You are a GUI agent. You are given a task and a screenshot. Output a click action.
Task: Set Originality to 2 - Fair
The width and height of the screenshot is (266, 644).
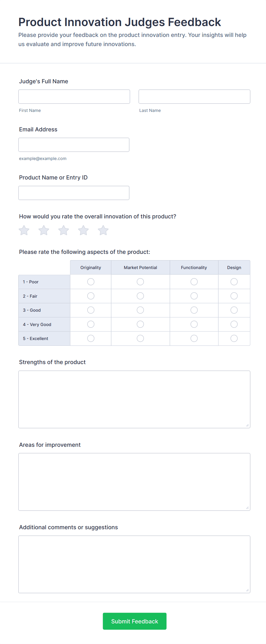(x=91, y=296)
